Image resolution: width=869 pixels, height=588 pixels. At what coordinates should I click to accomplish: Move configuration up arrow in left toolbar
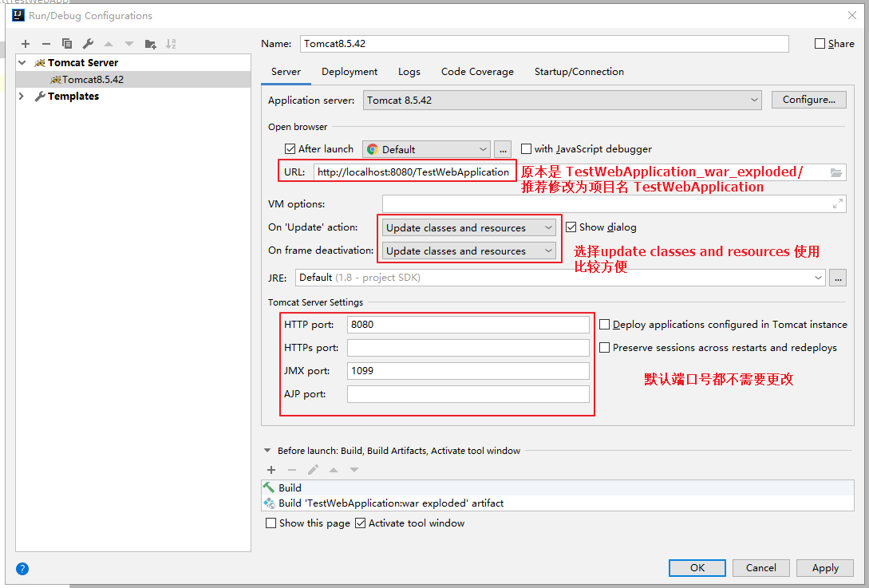pos(109,44)
